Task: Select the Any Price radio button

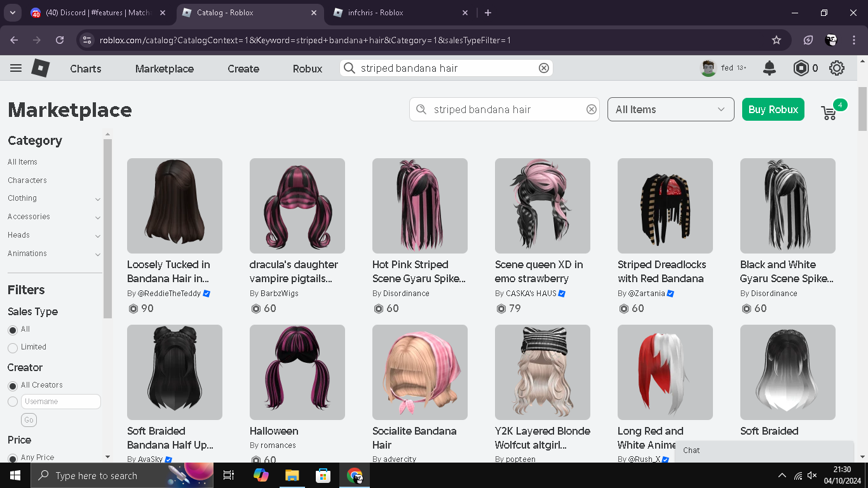Action: [13, 458]
